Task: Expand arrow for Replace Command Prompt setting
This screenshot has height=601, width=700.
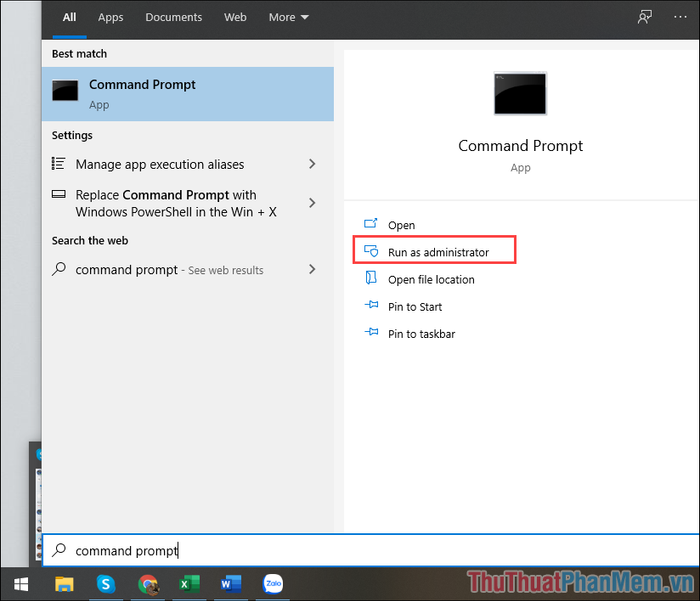Action: coord(312,203)
